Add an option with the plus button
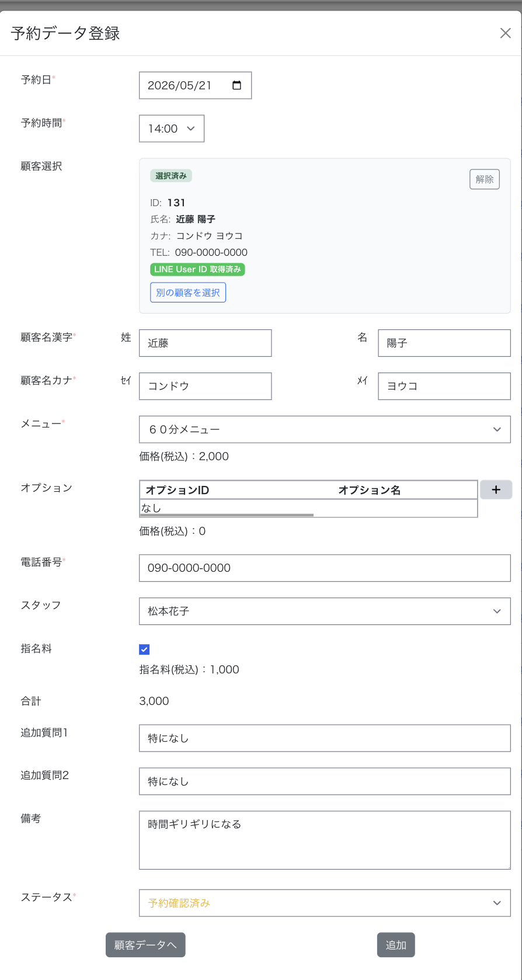 pos(496,489)
